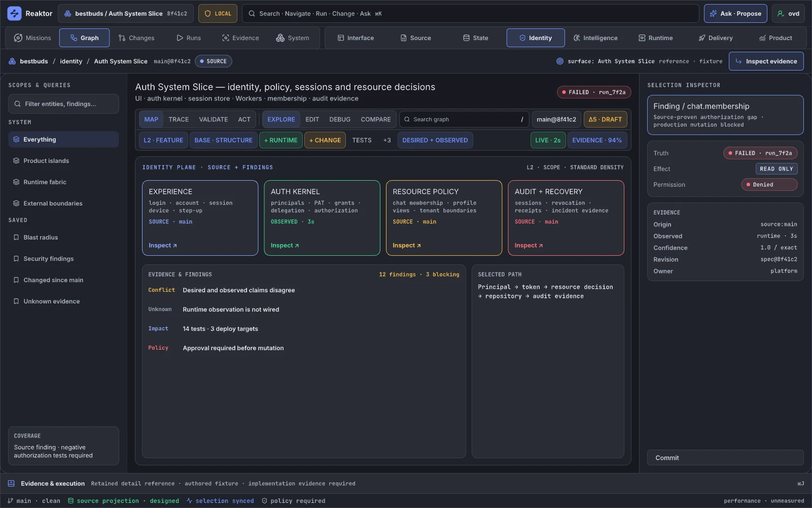Toggle the + CHANGE overlay
The height and width of the screenshot is (508, 812).
pyautogui.click(x=325, y=141)
